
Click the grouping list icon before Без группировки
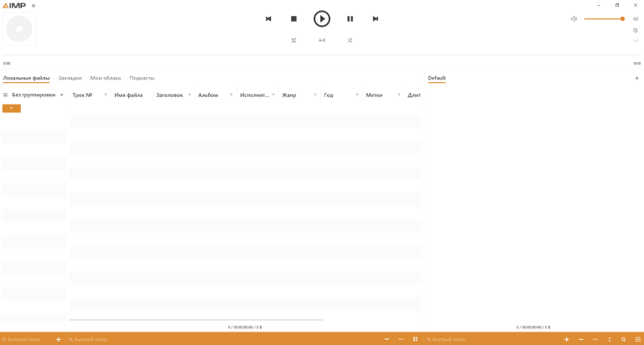click(x=5, y=95)
